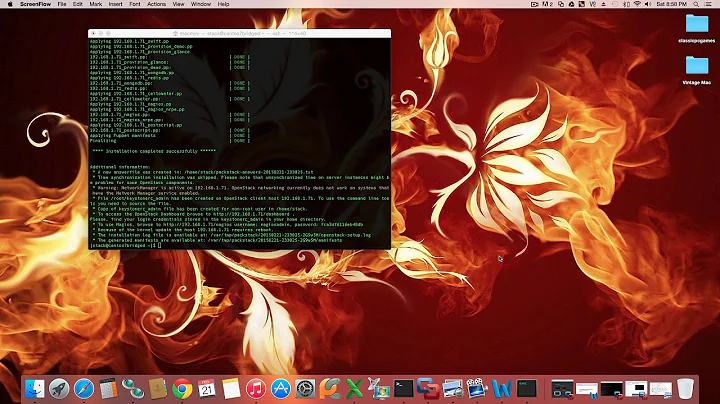The width and height of the screenshot is (720, 404).
Task: Launch VMware Fusion overlapping squares icon
Action: [428, 389]
